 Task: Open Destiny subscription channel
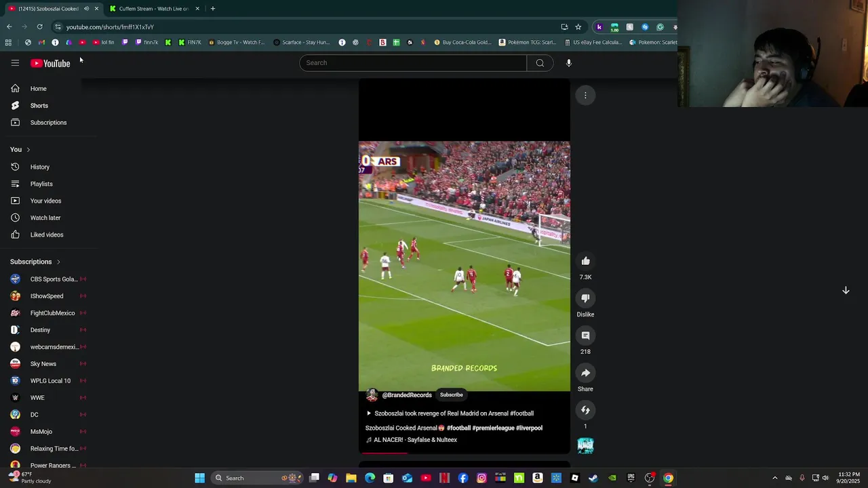47,330
